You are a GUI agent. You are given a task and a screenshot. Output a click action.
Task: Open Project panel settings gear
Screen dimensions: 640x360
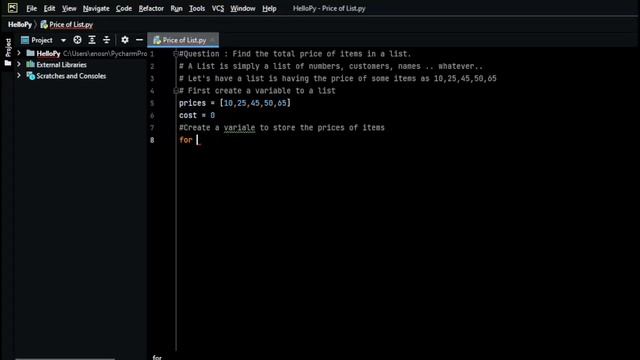(125, 40)
